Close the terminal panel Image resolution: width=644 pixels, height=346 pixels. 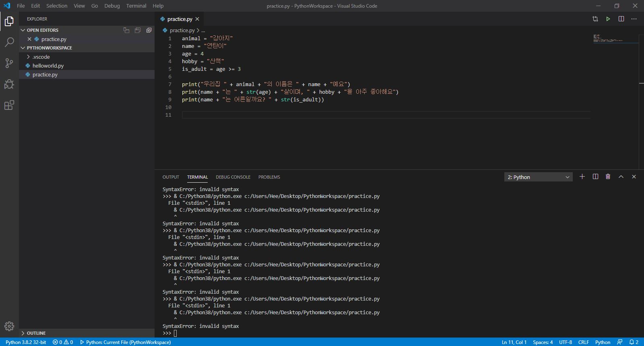(x=634, y=177)
